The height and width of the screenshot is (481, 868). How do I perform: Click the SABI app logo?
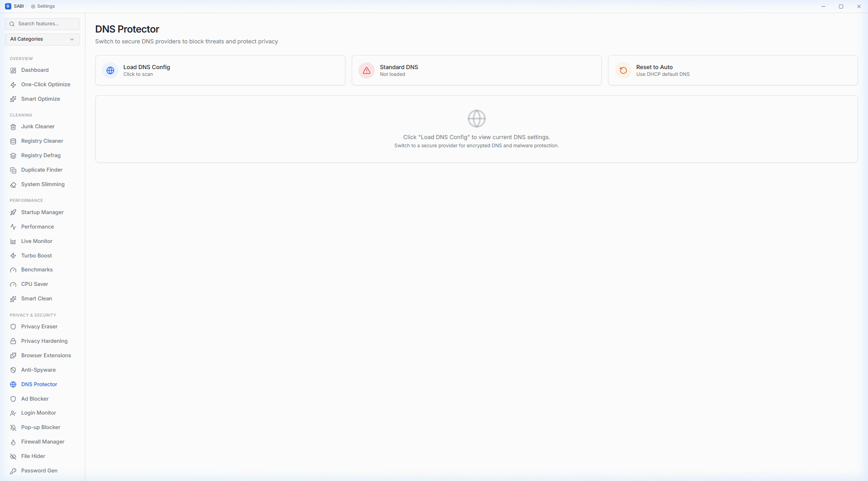point(8,6)
